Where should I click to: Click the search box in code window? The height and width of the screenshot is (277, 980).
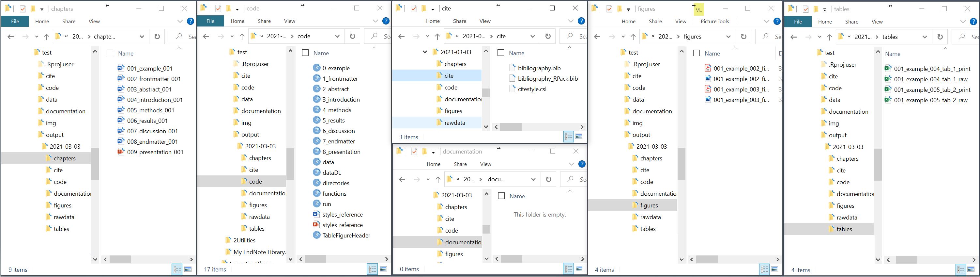(x=378, y=36)
